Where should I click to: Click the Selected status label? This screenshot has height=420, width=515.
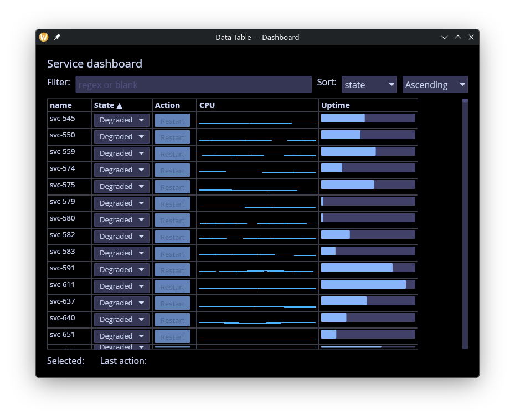tap(65, 361)
